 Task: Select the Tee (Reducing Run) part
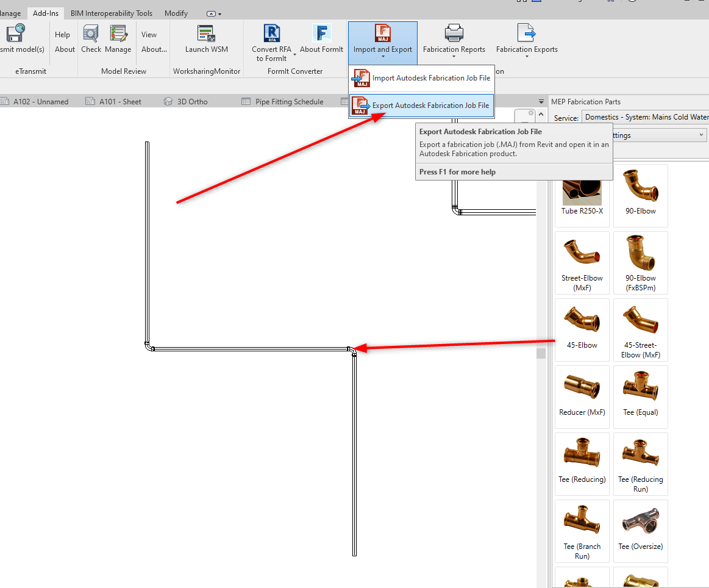pyautogui.click(x=640, y=464)
